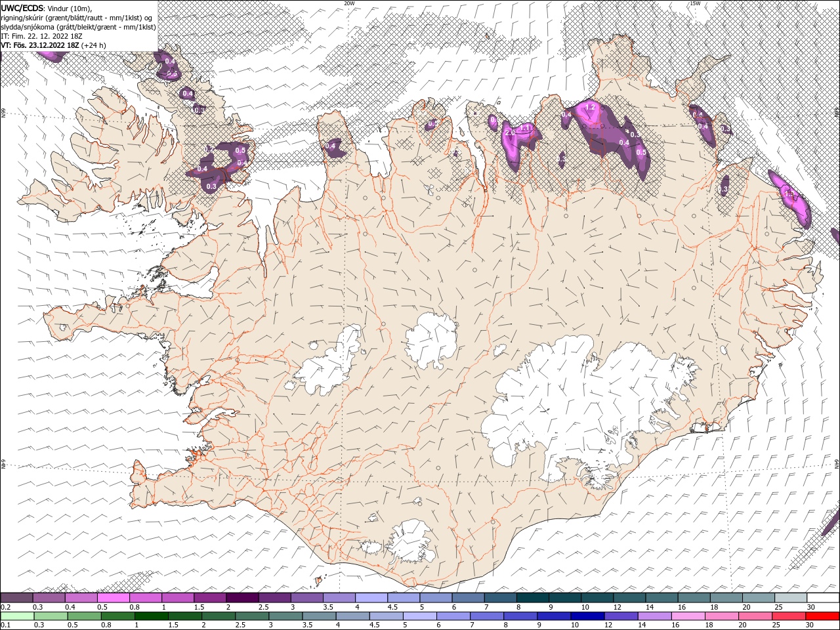The width and height of the screenshot is (840, 630).
Task: Select the magenta-purple 1.5 swatch in top legend
Action: coord(210,598)
